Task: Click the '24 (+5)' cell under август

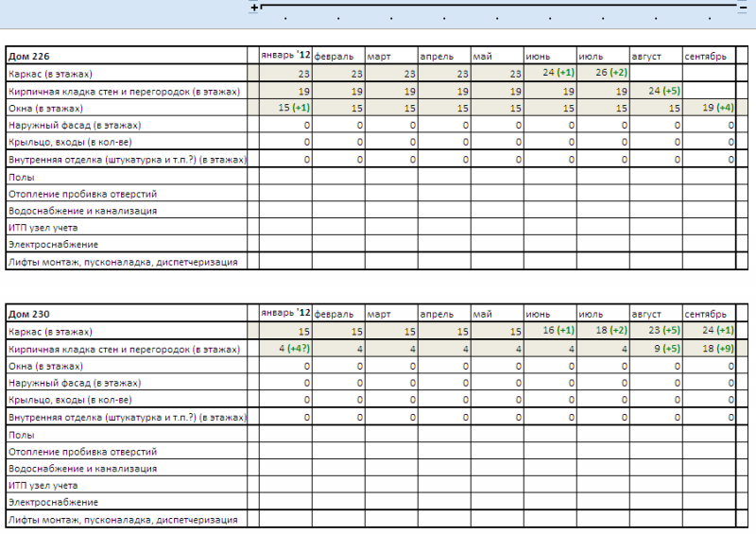Action: pos(656,91)
